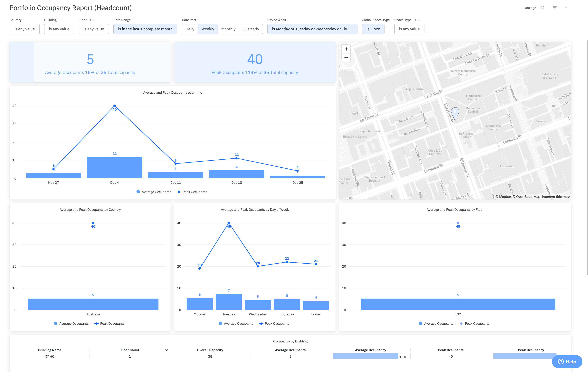Zoom in on the map

click(346, 49)
